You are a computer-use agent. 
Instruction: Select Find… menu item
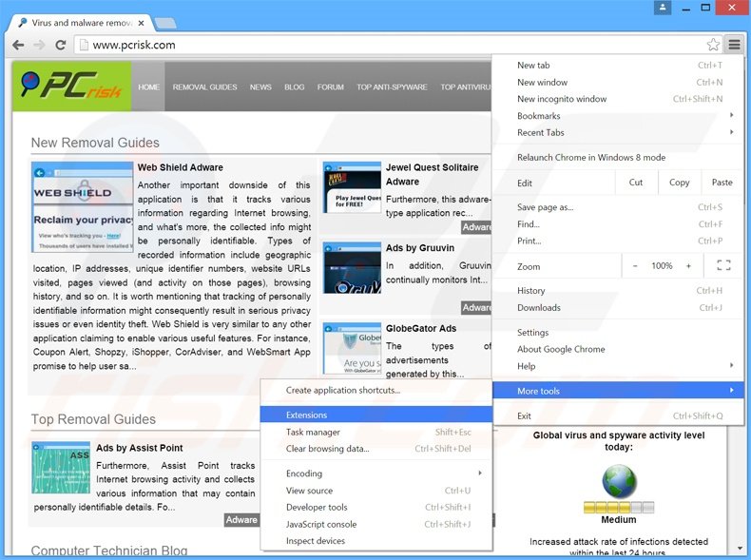click(x=618, y=224)
